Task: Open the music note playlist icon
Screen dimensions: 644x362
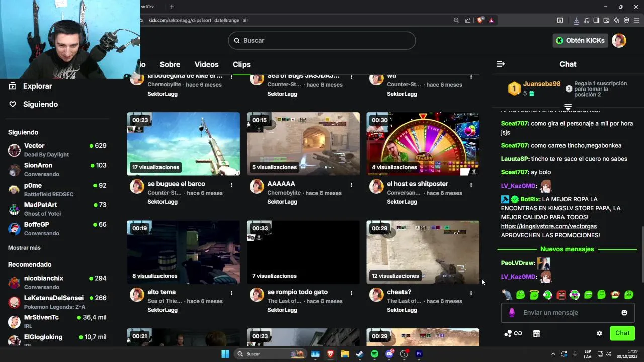Action: click(x=586, y=20)
